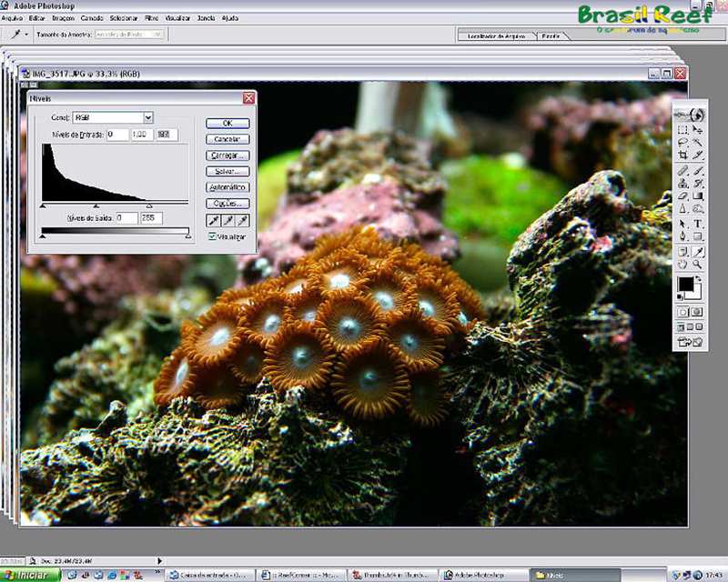Viewport: 728px width, 582px height.
Task: Select the Lasso tool
Action: pyautogui.click(x=682, y=143)
